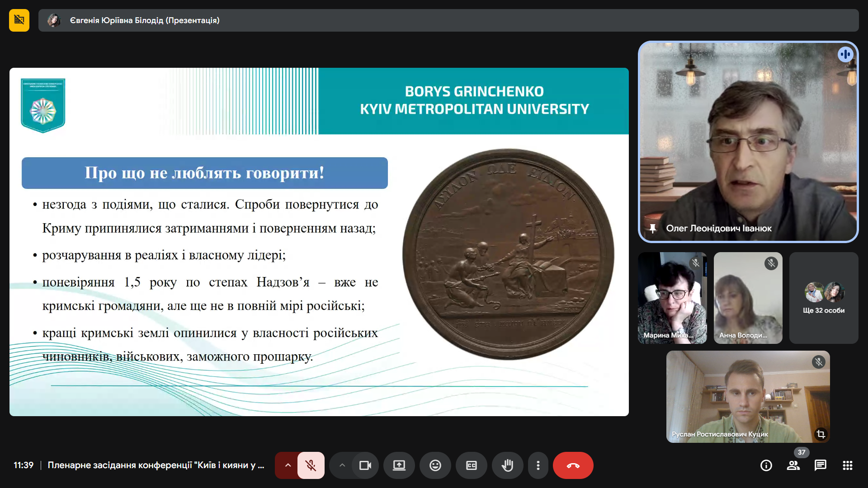The height and width of the screenshot is (488, 868).
Task: Show the participants list
Action: tap(793, 465)
